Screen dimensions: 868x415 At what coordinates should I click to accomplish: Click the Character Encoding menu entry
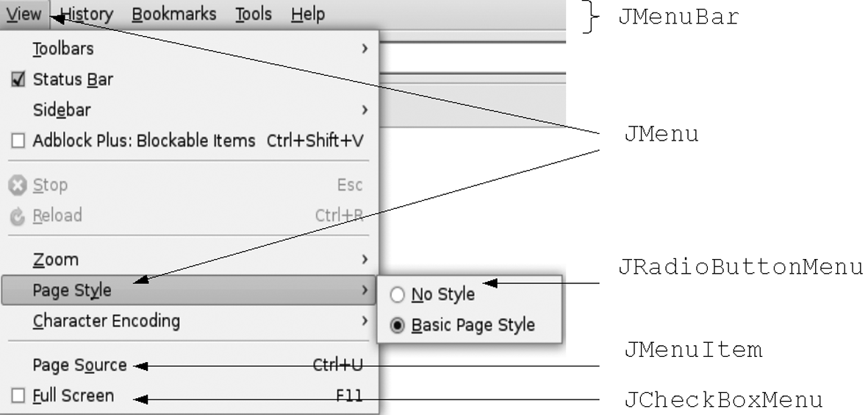click(190, 321)
